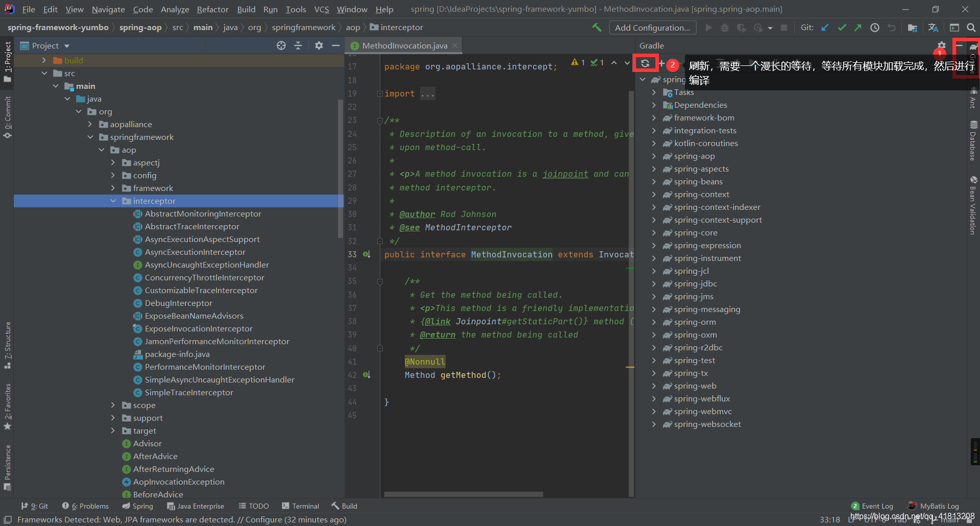
Task: Expand Dependencies in Gradle panel
Action: 654,105
